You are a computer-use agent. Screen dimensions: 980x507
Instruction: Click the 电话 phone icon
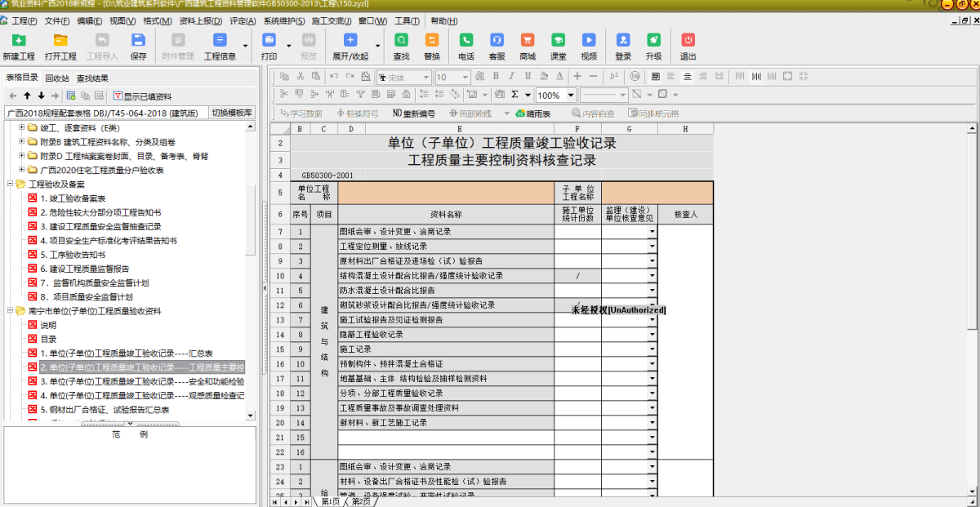tap(466, 46)
